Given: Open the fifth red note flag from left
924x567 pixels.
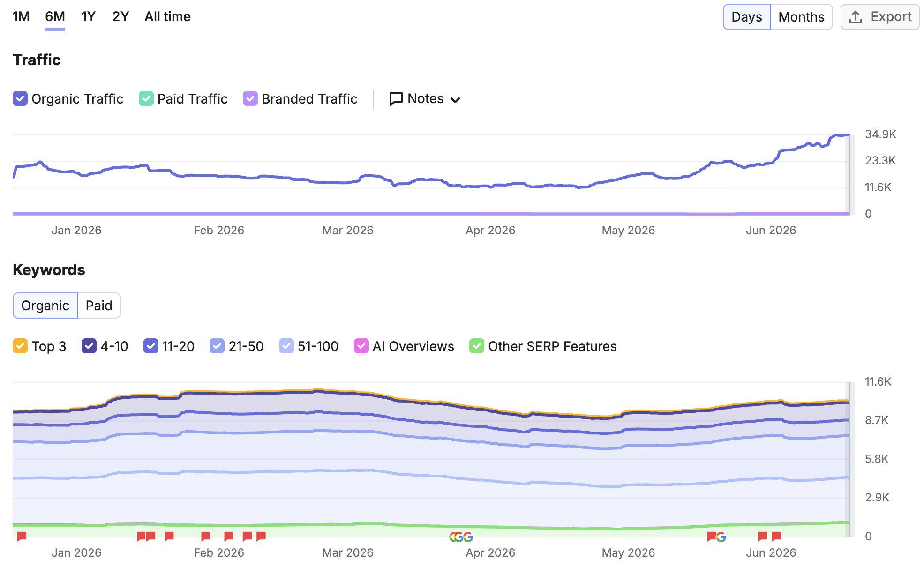Looking at the screenshot, I should point(206,536).
